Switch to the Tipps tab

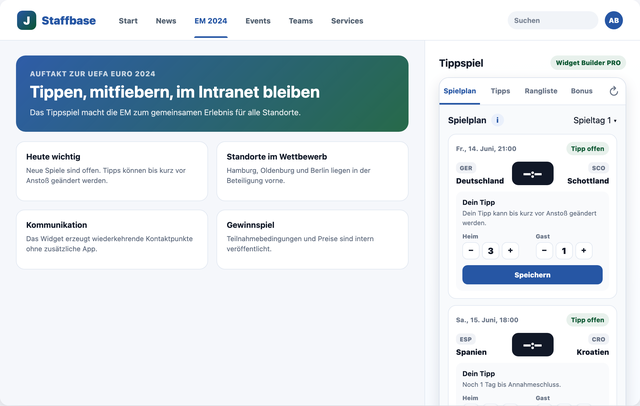[500, 91]
